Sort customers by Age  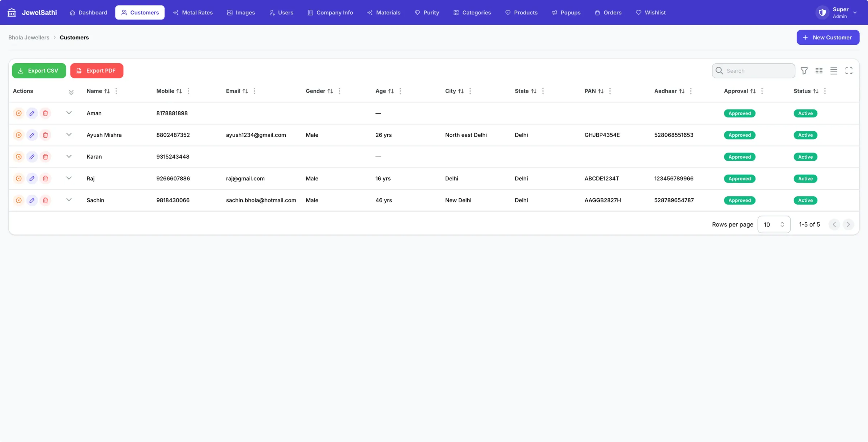[x=391, y=91]
